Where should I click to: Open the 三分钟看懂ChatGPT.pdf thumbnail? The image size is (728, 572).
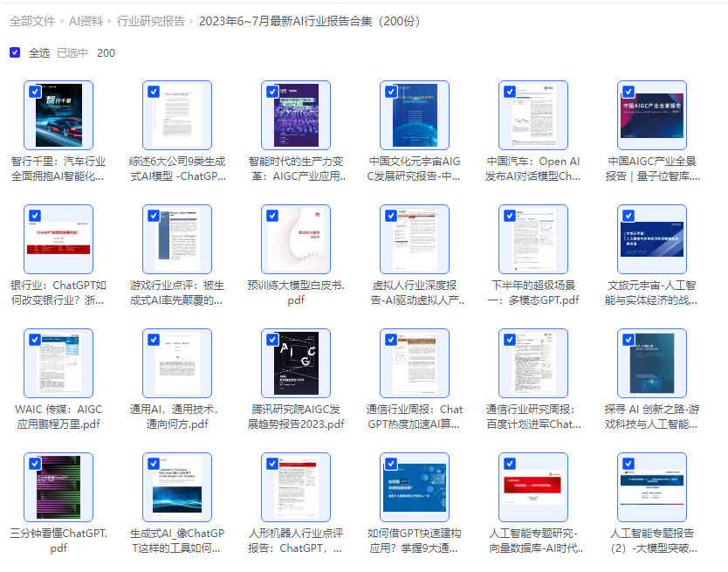tap(58, 487)
